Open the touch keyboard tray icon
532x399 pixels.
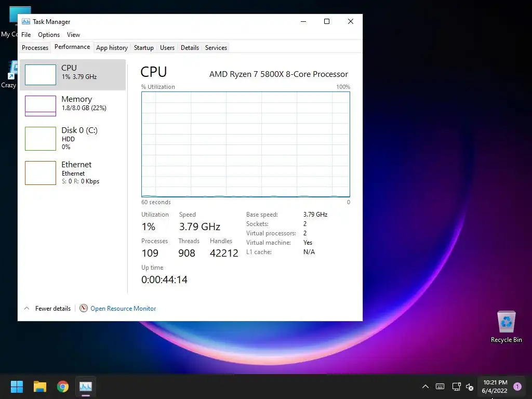[x=440, y=387]
